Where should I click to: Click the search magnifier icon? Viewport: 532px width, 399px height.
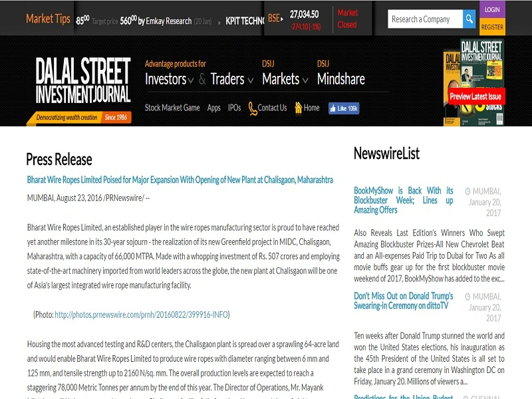coord(469,19)
